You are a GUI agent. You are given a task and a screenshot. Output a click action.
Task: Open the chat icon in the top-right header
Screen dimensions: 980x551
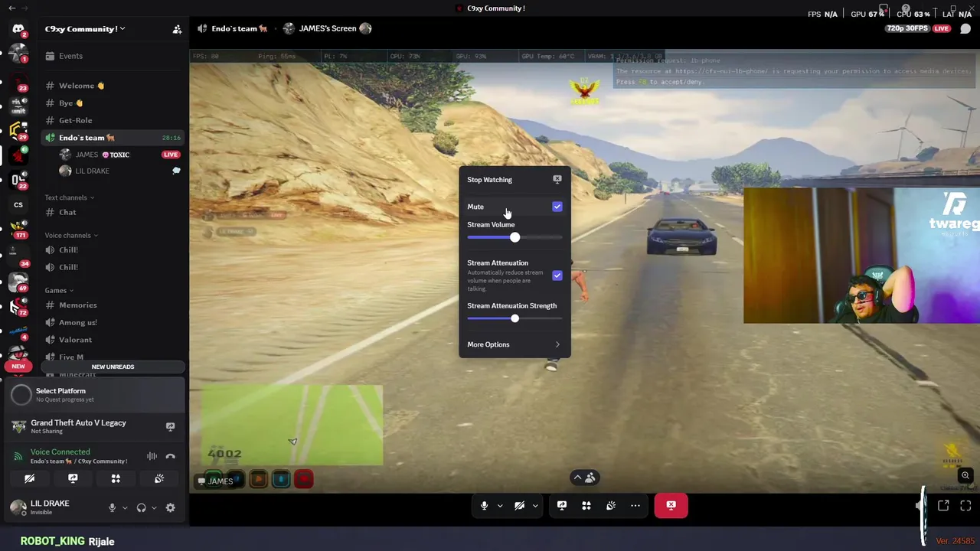pyautogui.click(x=965, y=29)
